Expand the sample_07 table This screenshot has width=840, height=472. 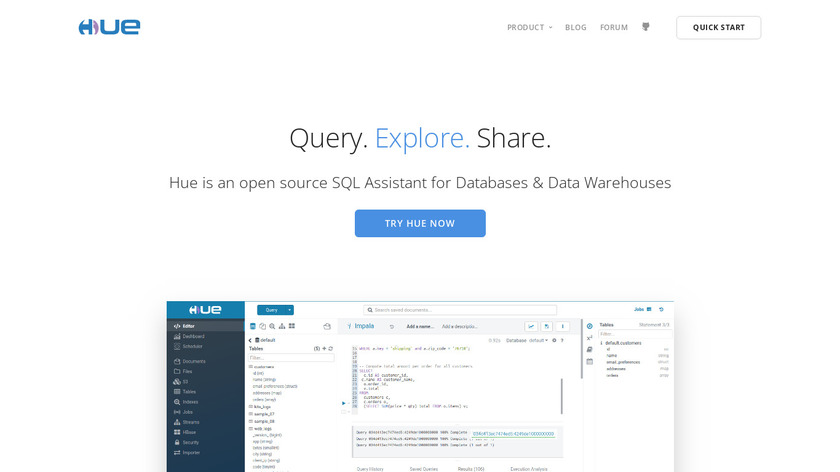pos(261,414)
